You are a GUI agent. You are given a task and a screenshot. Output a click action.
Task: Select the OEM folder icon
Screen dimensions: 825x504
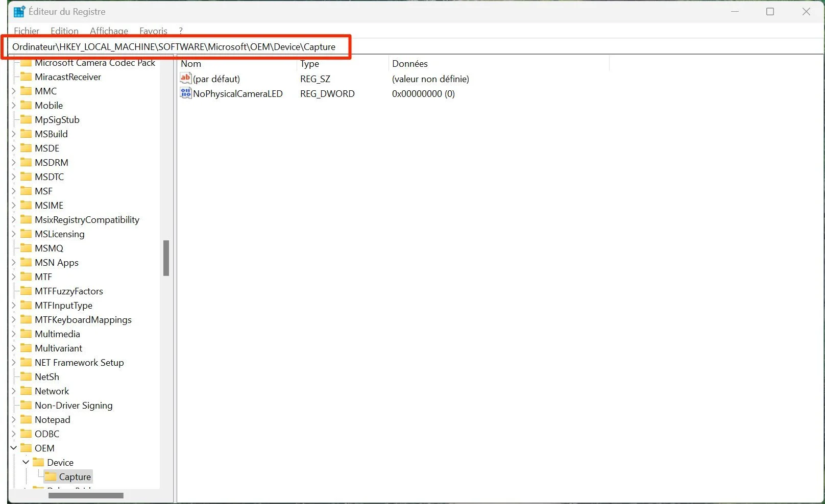(x=26, y=448)
